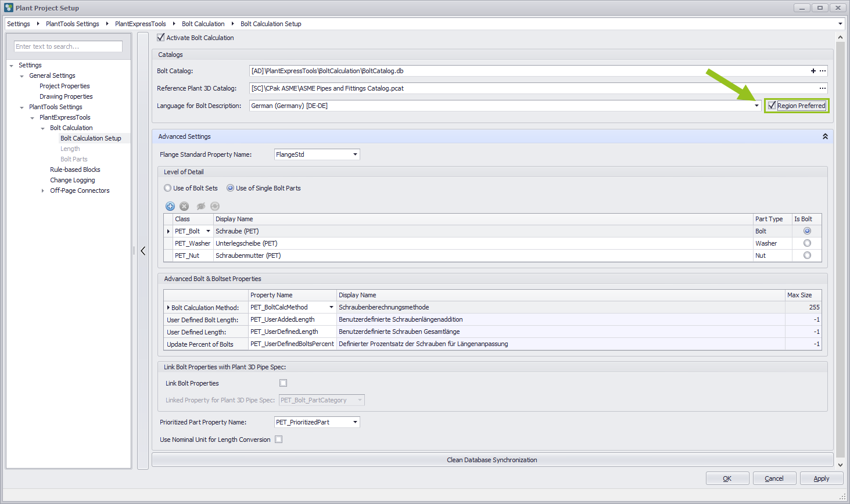
Task: Click the Schraubenberechnungsmethode display name cell
Action: [x=561, y=307]
